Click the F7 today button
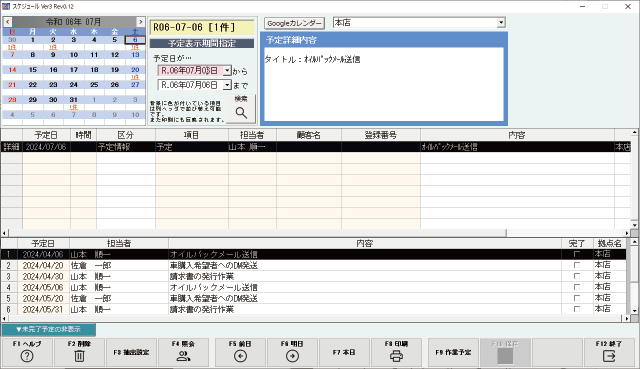 (344, 352)
